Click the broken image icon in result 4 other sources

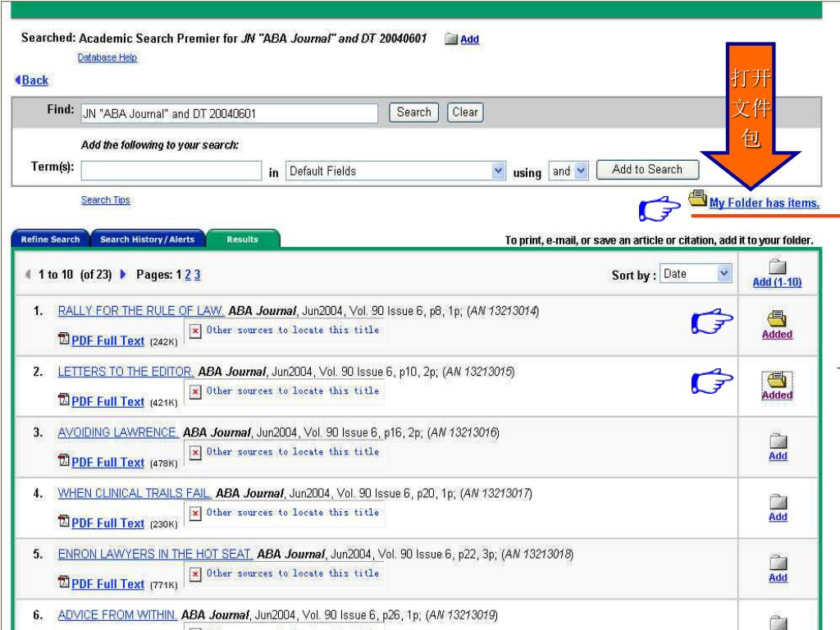(195, 514)
